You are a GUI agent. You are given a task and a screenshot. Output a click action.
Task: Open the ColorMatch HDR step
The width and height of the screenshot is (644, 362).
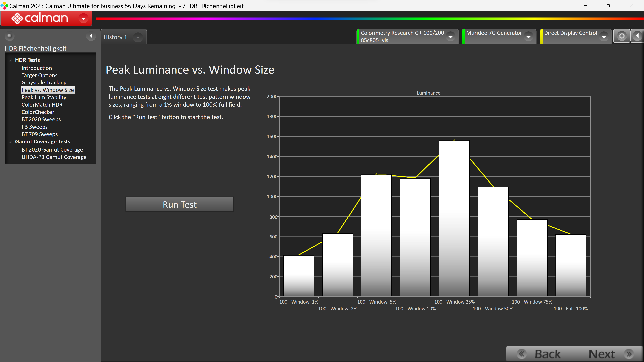click(42, 105)
